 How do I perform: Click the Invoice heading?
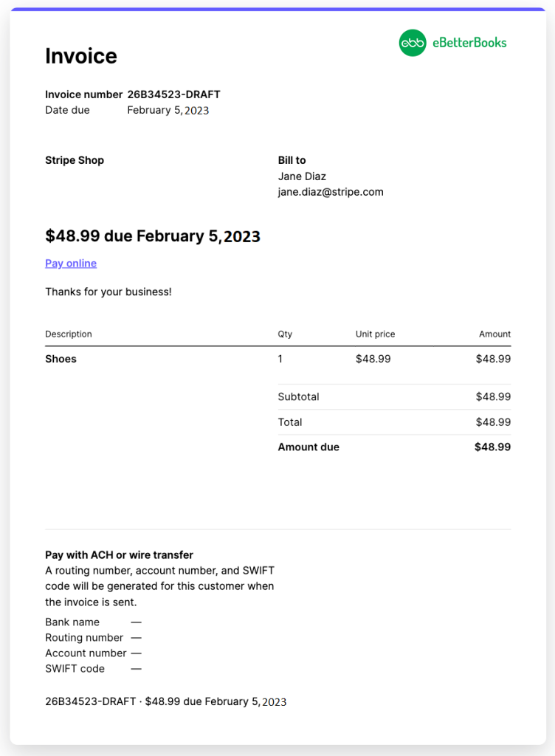click(81, 56)
